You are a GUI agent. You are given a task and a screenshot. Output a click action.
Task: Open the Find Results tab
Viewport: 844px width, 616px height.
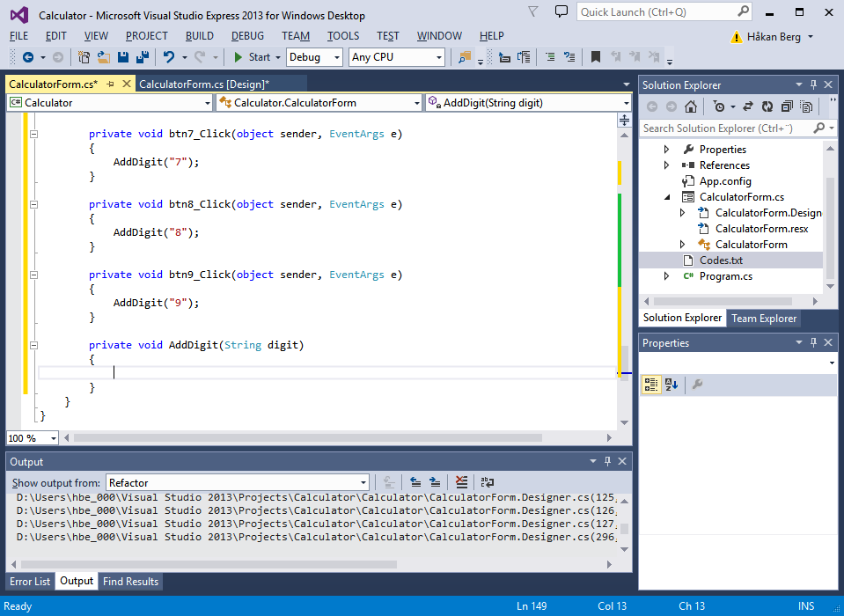pyautogui.click(x=131, y=581)
